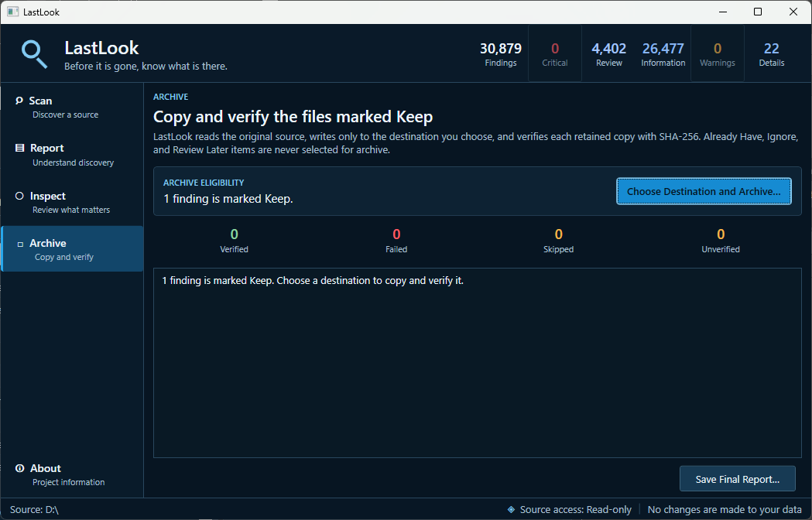Click the Skipped count of 0
The height and width of the screenshot is (520, 812).
click(558, 234)
